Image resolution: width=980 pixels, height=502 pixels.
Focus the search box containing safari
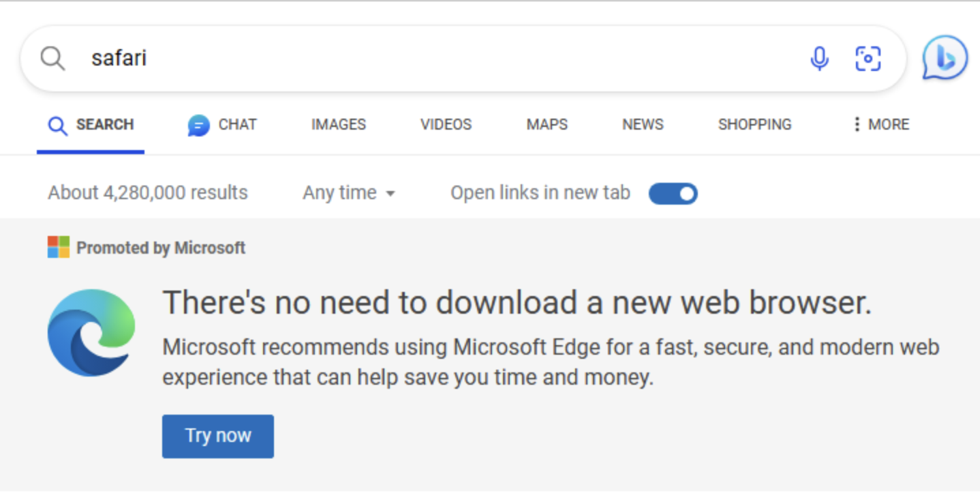click(x=463, y=59)
